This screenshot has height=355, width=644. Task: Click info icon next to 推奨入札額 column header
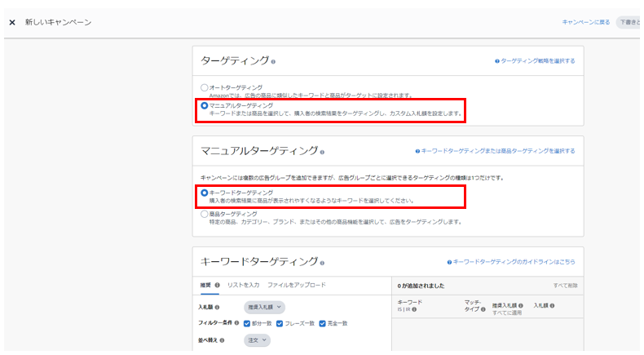[x=520, y=306]
